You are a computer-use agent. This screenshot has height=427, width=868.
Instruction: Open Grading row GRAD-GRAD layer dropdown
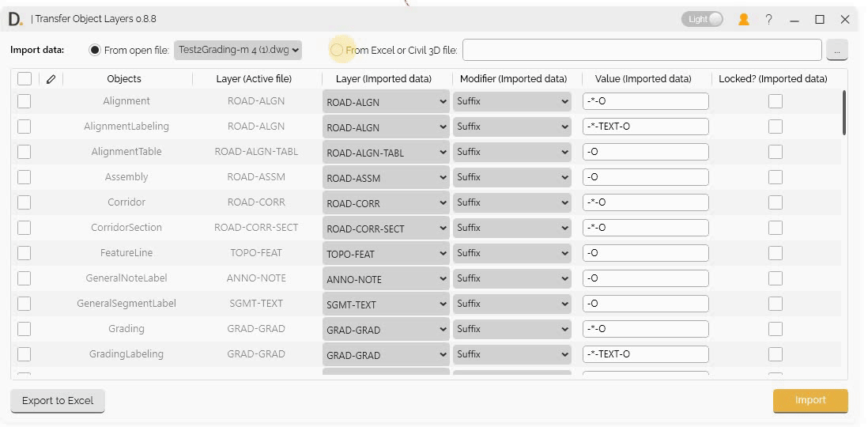(386, 330)
